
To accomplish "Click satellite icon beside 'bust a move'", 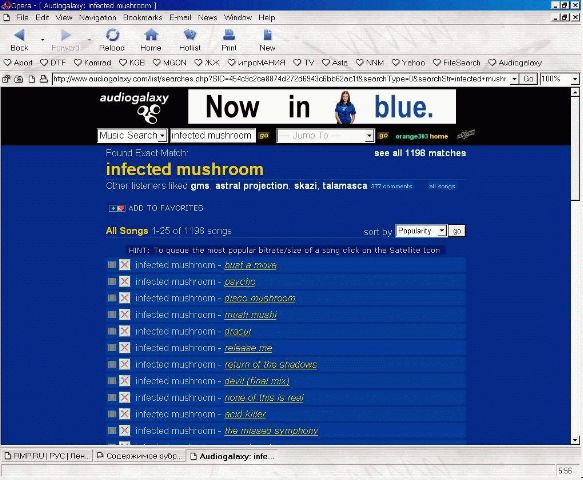I will (x=112, y=265).
